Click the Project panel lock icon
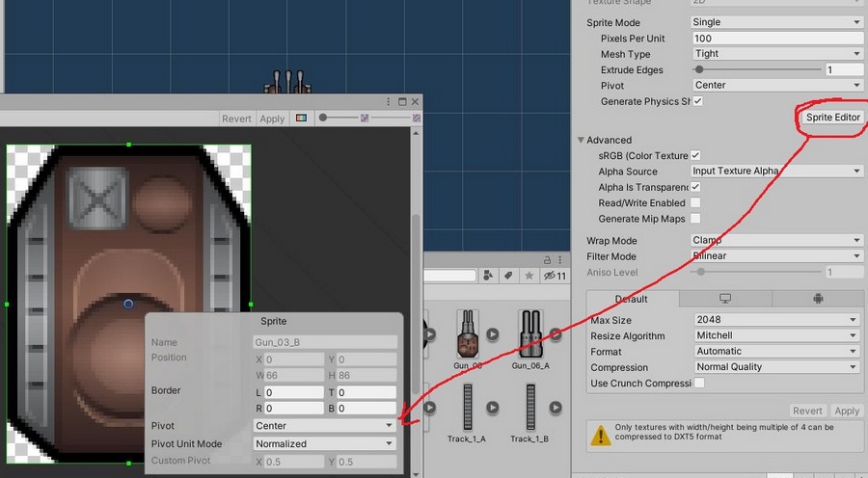The height and width of the screenshot is (478, 868). (548, 259)
